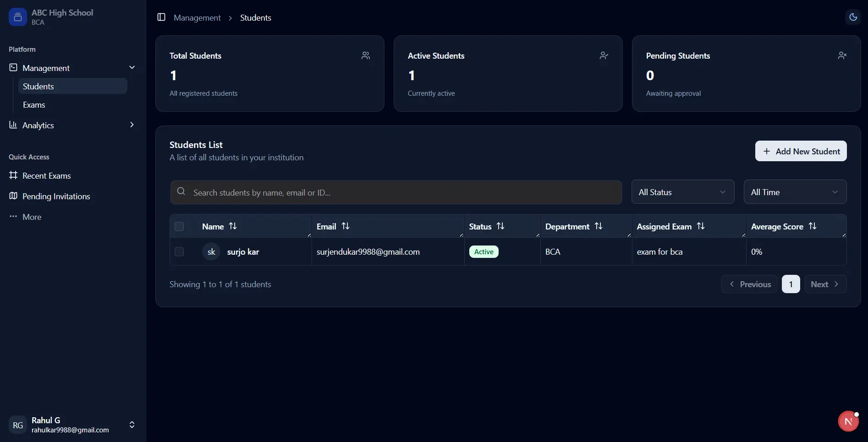This screenshot has height=442, width=868.
Task: Toggle the sidebar collapse icon beside Management breadcrumb
Action: (x=161, y=17)
